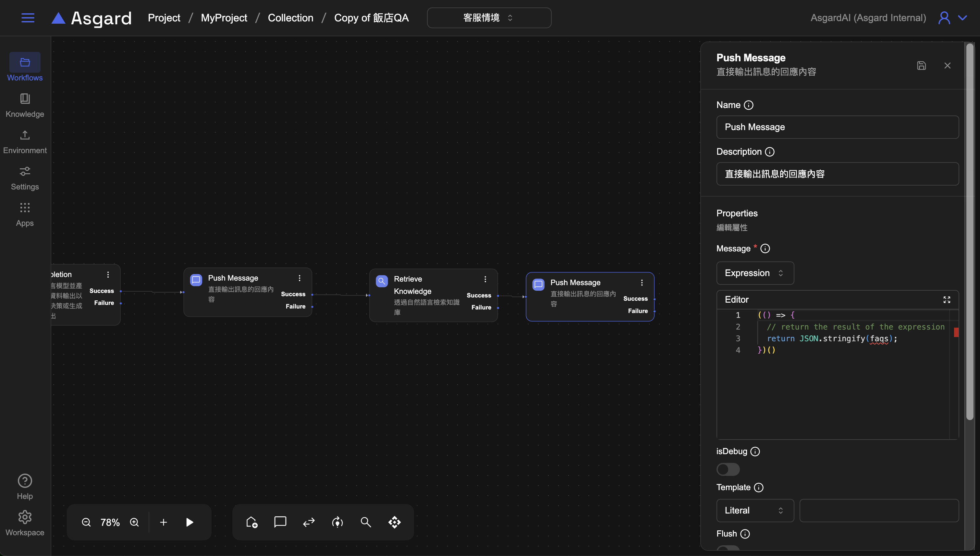Screen dimensions: 980x556
Task: Click the zoom out magnifier icon
Action: [86, 522]
